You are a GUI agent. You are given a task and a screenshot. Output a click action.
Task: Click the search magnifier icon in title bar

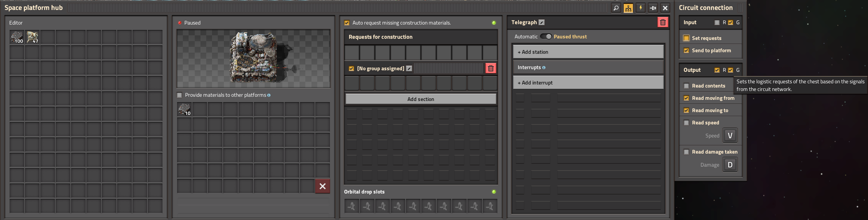[x=616, y=8]
